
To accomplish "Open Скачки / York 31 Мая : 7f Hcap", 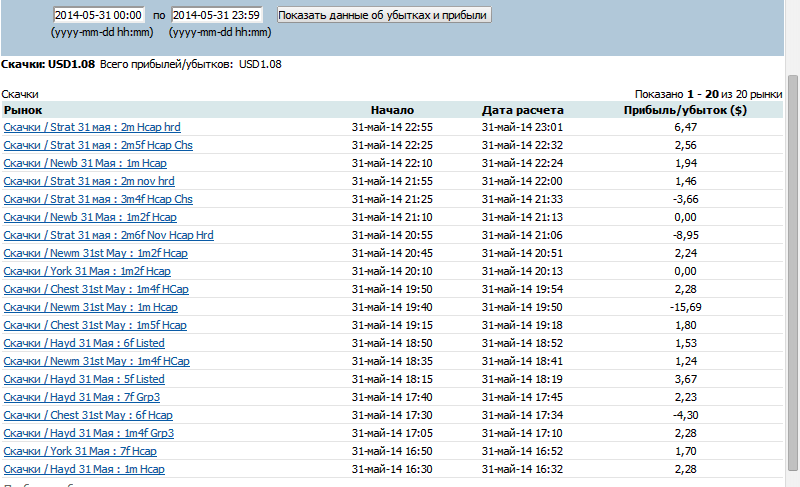I will [80, 451].
